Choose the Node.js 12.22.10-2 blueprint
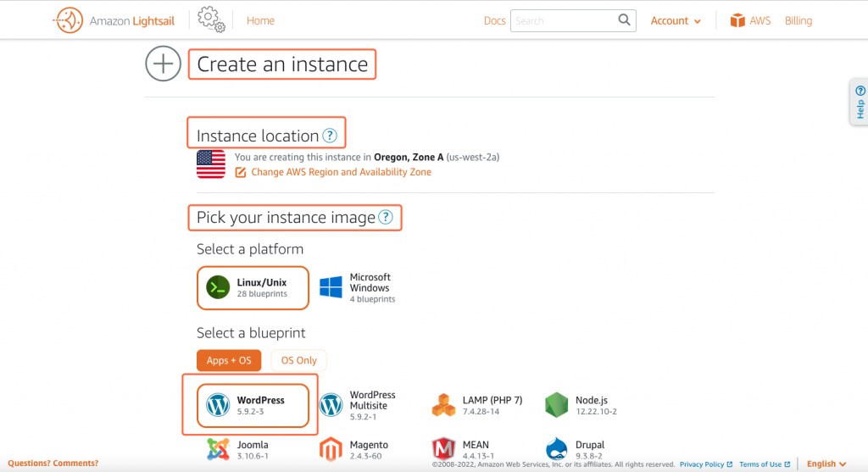The height and width of the screenshot is (472, 868). click(581, 405)
